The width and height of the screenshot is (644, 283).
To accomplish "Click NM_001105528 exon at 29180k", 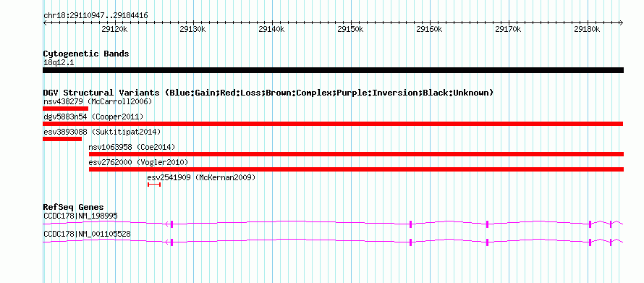I will coord(590,242).
